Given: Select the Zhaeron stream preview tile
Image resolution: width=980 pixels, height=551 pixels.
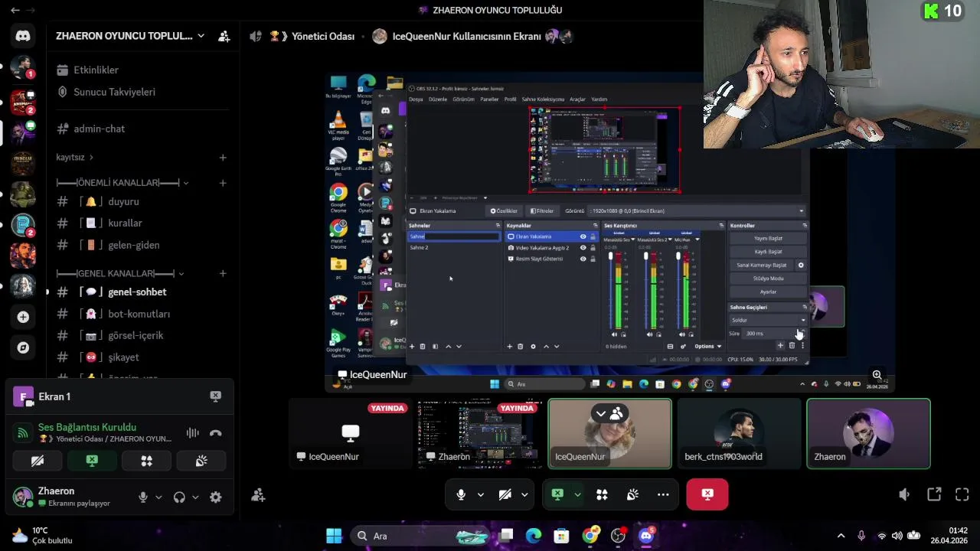Looking at the screenshot, I should [x=479, y=433].
